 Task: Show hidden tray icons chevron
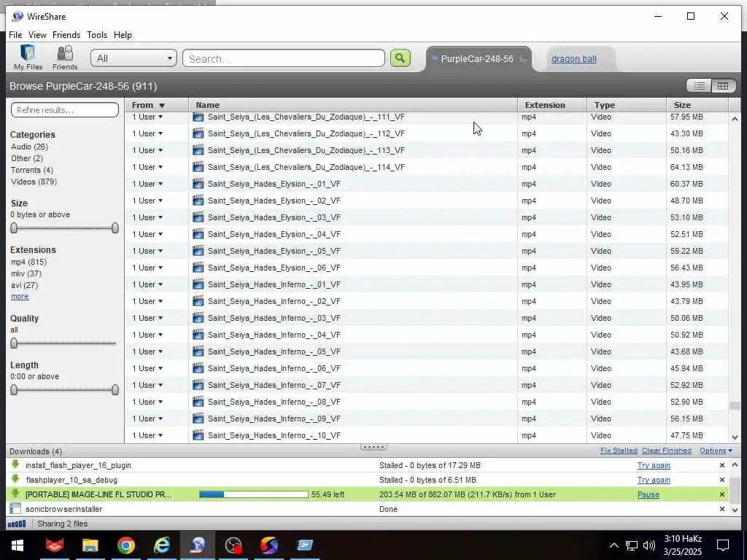point(614,545)
